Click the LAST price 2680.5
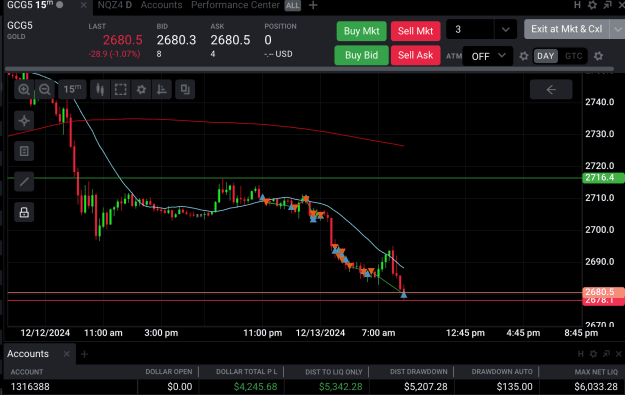625x395 pixels. click(123, 40)
